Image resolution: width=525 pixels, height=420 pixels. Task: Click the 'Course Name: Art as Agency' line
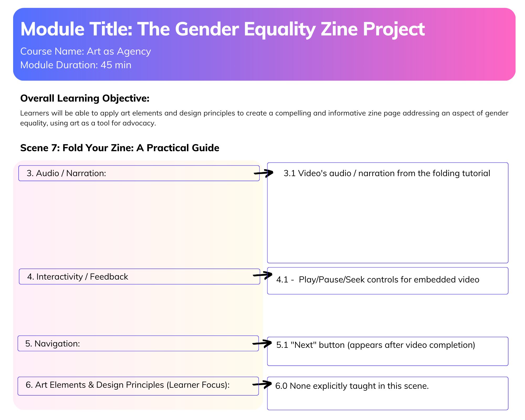pyautogui.click(x=86, y=51)
